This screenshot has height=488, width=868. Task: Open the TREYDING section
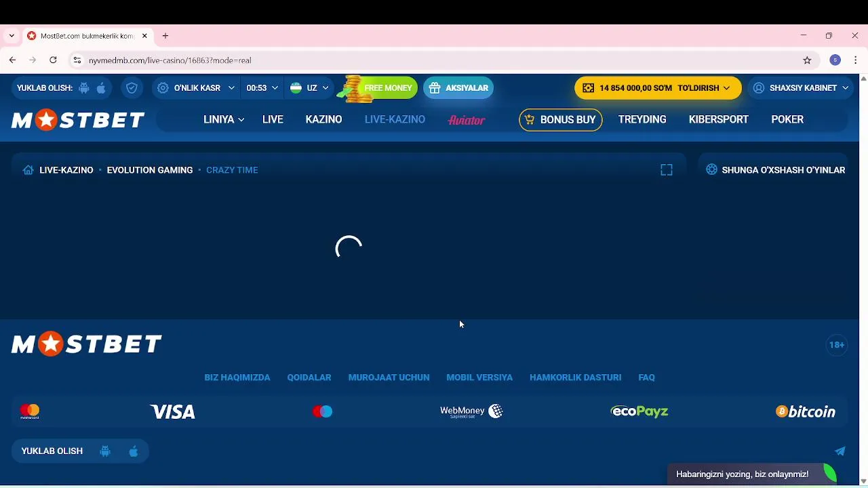pos(642,119)
